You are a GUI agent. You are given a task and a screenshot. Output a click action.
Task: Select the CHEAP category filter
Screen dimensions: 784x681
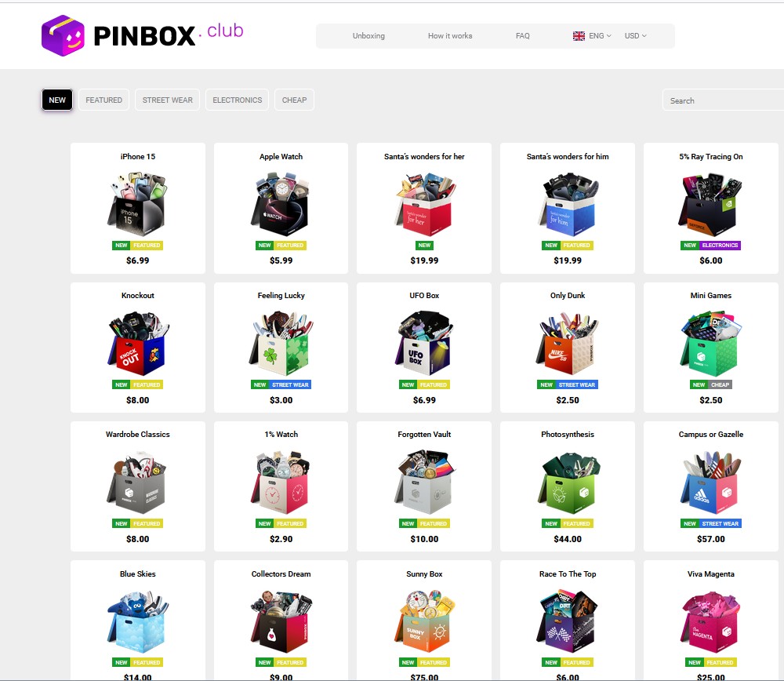click(x=294, y=100)
